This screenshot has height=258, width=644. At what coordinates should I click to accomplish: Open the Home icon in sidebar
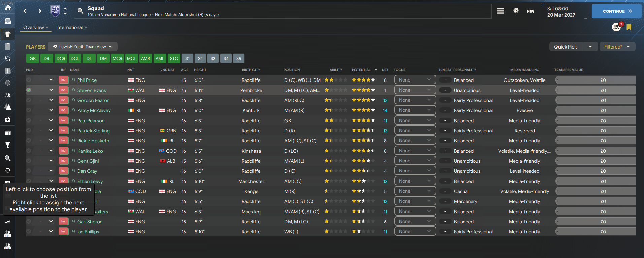click(7, 7)
